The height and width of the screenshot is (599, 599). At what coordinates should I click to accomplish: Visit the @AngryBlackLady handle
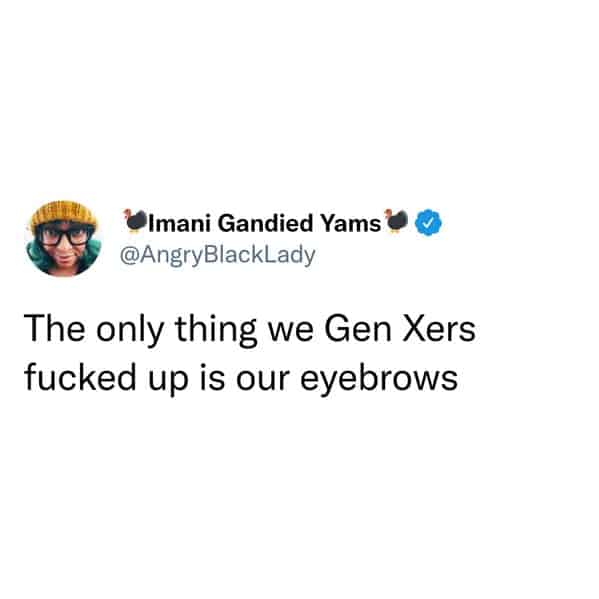point(218,255)
